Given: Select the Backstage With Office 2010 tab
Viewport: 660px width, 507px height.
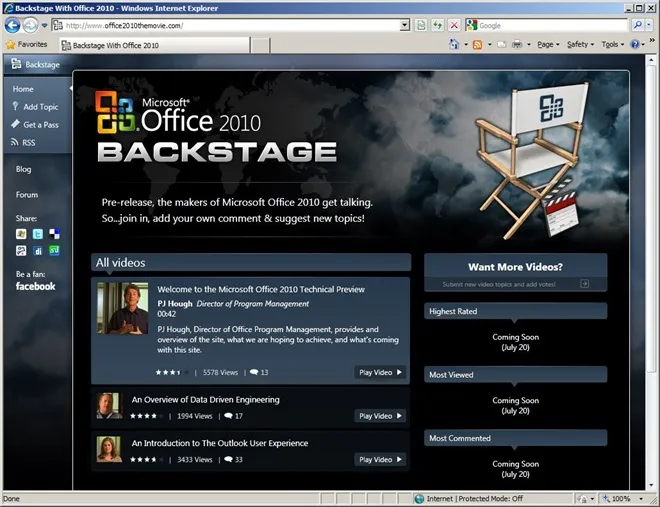Looking at the screenshot, I should click(x=116, y=45).
